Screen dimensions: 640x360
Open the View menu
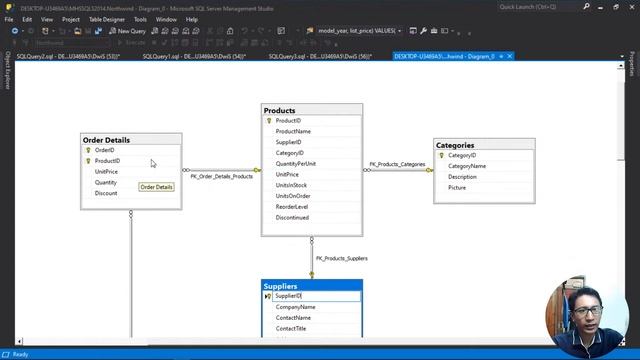(x=47, y=19)
